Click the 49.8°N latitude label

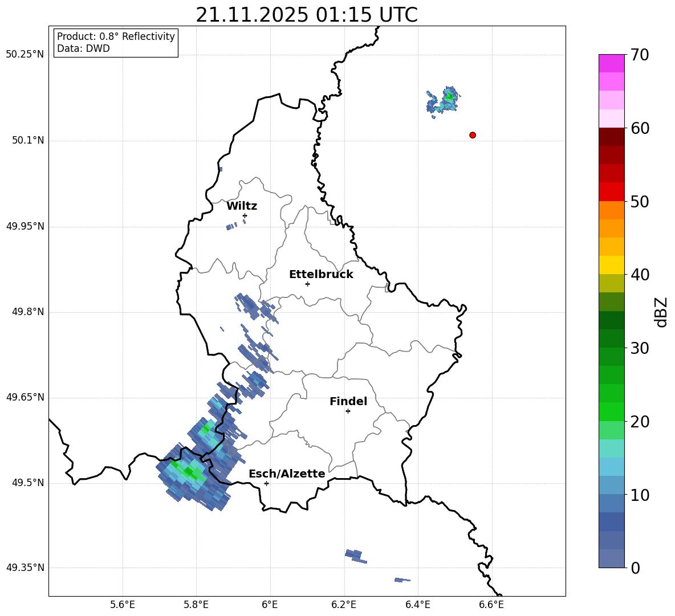(27, 312)
